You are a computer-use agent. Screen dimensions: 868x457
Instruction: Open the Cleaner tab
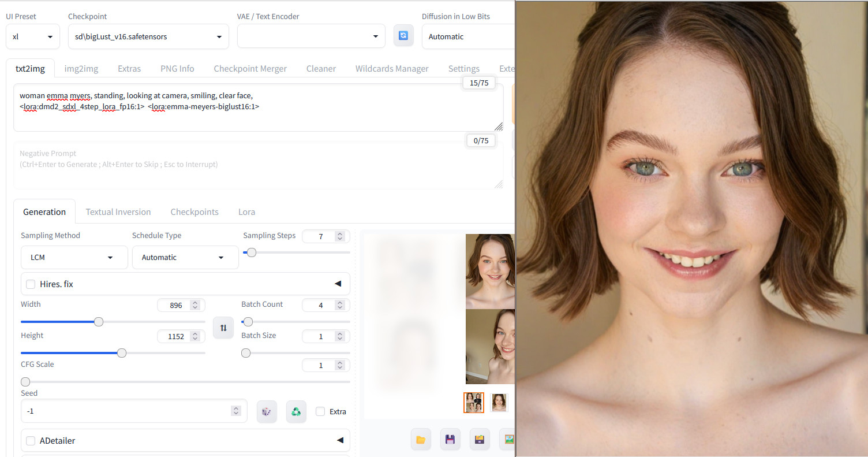click(321, 69)
